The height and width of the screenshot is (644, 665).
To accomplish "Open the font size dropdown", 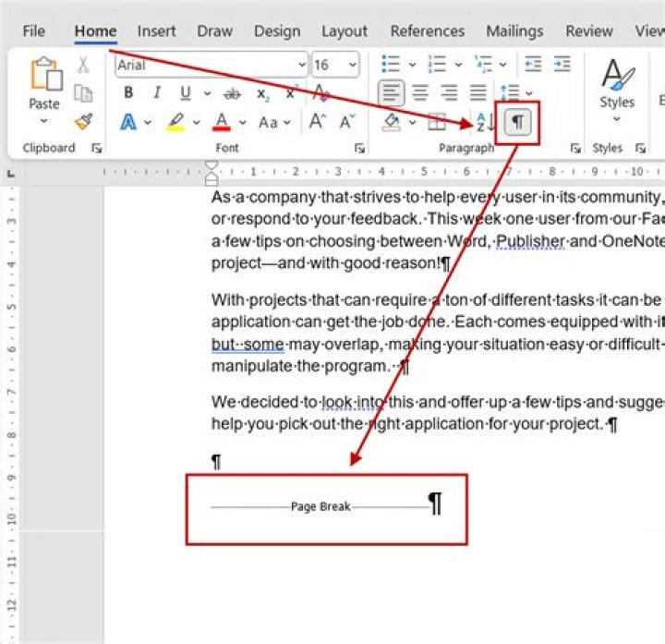I will coord(353,65).
